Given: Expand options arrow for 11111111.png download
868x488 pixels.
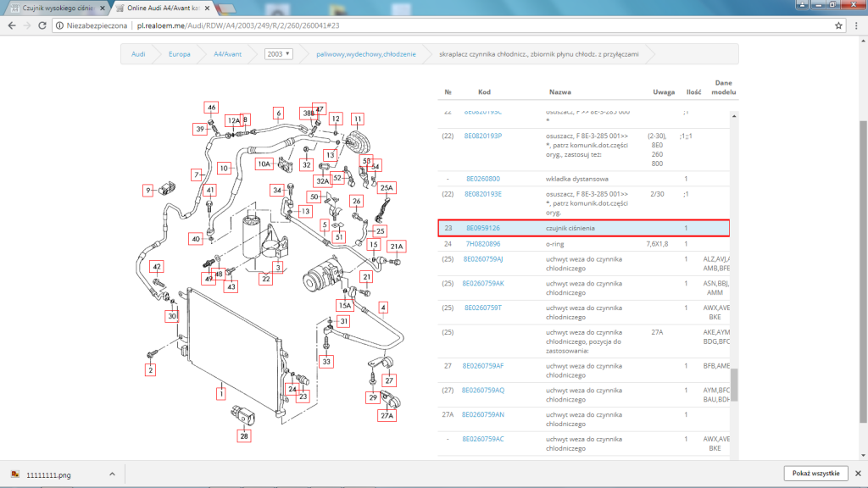Looking at the screenshot, I should [113, 474].
